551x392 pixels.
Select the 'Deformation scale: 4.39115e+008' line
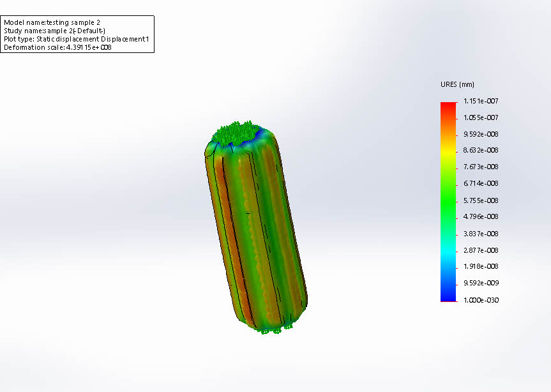tap(57, 47)
